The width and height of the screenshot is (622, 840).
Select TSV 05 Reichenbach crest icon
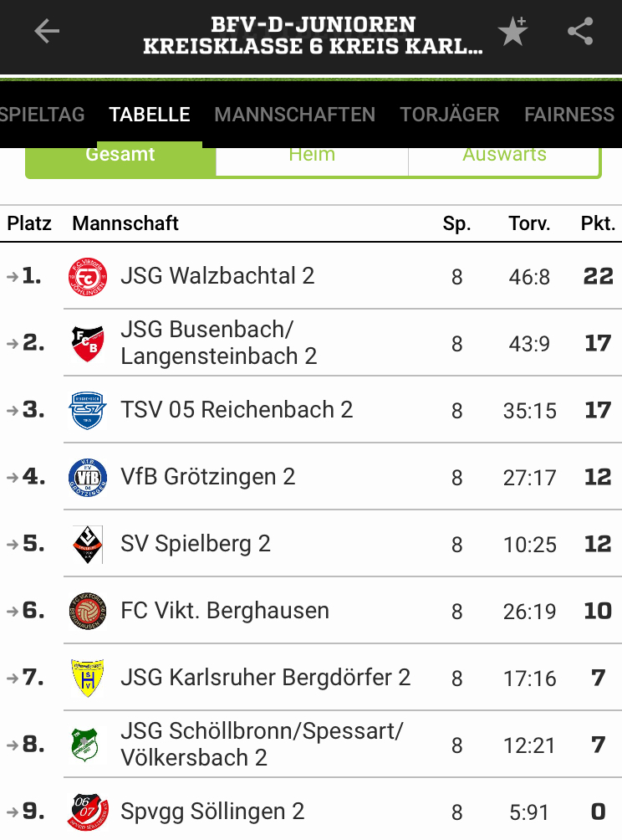pyautogui.click(x=88, y=410)
